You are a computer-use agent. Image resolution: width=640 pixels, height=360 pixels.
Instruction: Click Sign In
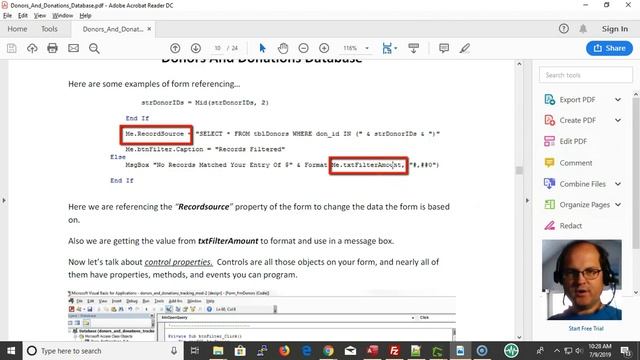[x=615, y=29]
